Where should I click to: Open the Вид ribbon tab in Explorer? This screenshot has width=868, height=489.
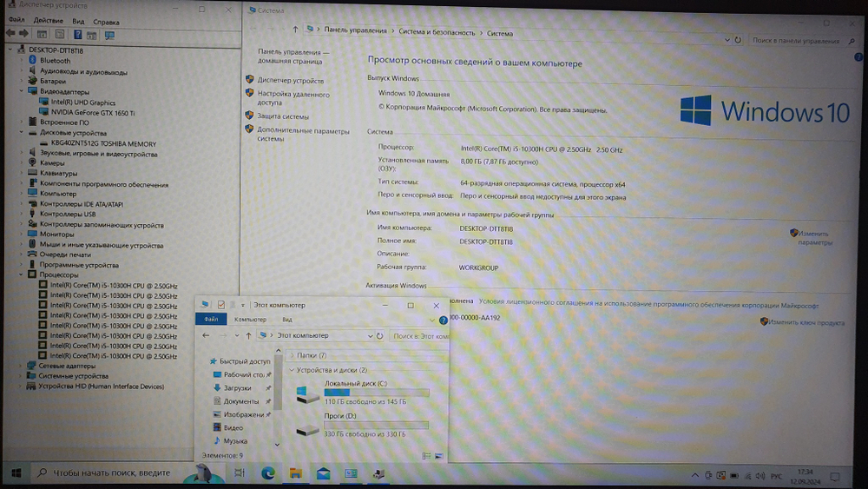click(x=287, y=320)
